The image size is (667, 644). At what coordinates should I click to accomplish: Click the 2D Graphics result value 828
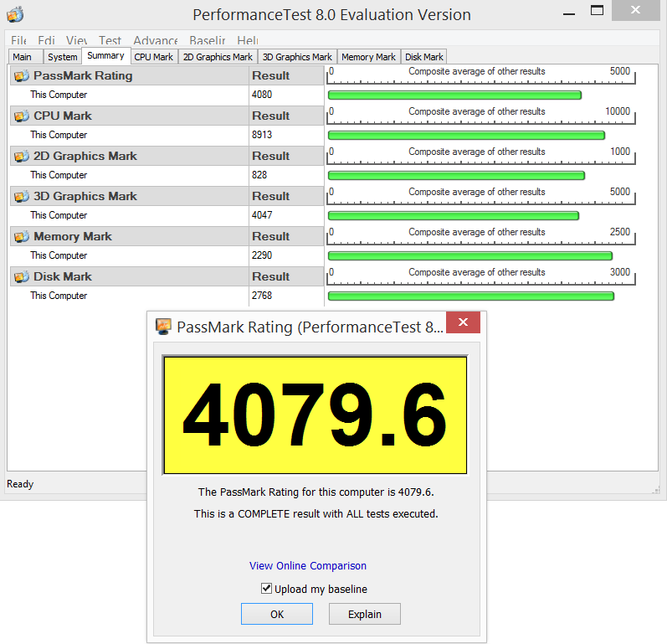click(x=259, y=175)
